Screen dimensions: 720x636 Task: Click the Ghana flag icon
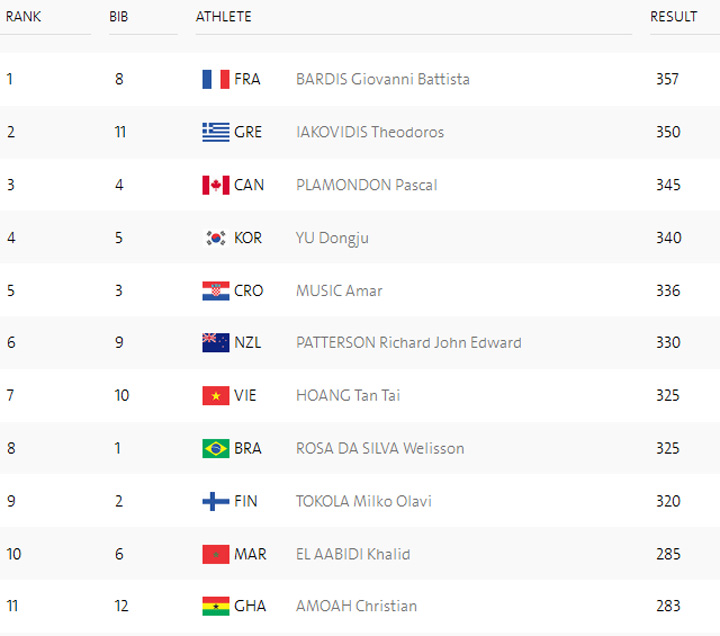tap(215, 606)
